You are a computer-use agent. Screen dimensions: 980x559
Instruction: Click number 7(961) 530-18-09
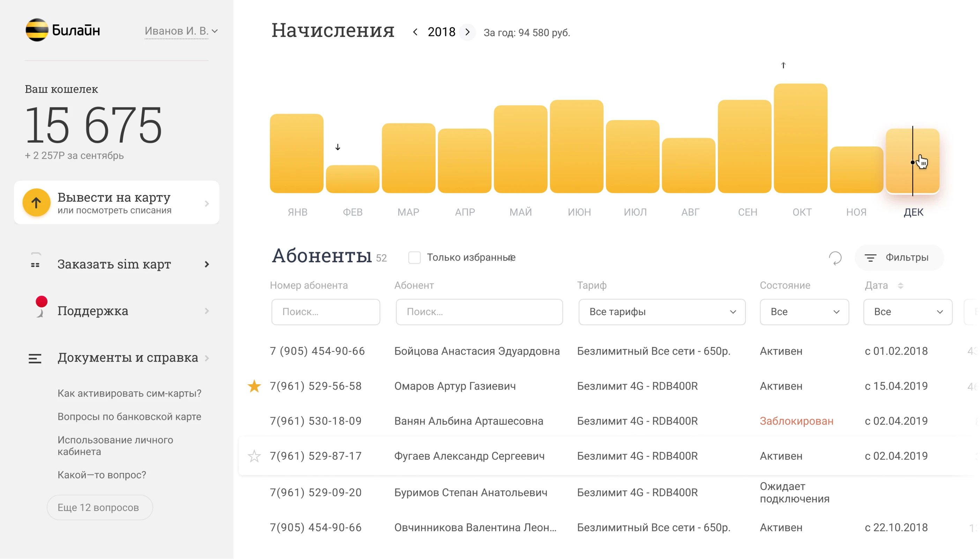click(x=316, y=421)
